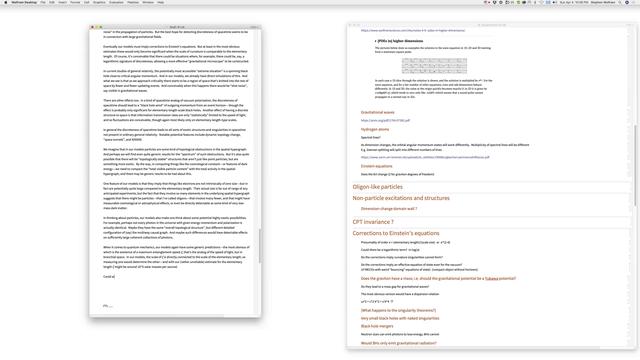Click the left document window's vertical scrollbar
Screen dimensions: 640x360
pos(259,246)
